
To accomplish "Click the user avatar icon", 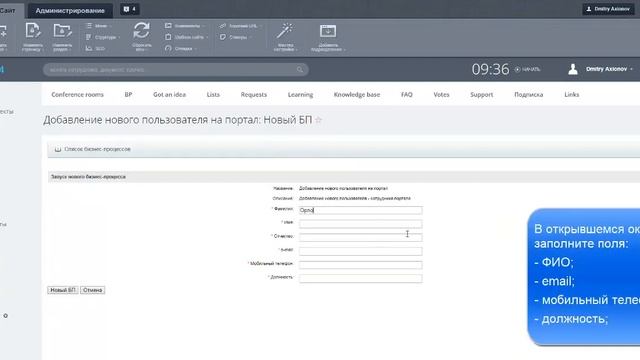I will 573,69.
